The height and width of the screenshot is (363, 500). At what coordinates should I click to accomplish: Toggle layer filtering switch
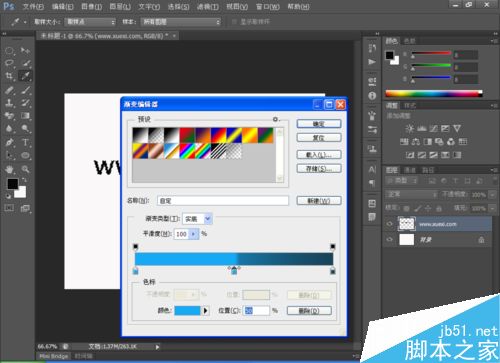[x=494, y=181]
